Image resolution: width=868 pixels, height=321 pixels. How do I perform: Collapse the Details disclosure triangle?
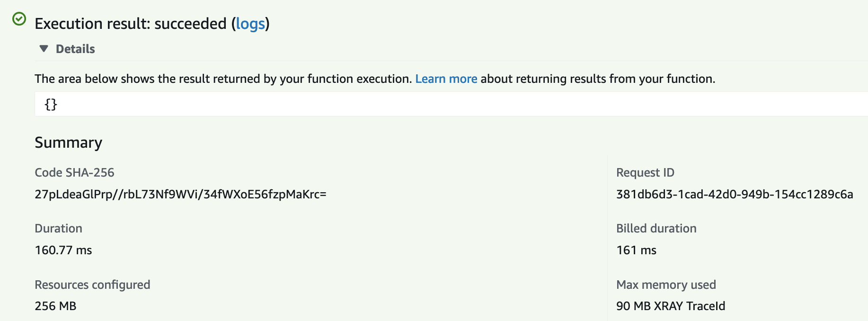[44, 49]
